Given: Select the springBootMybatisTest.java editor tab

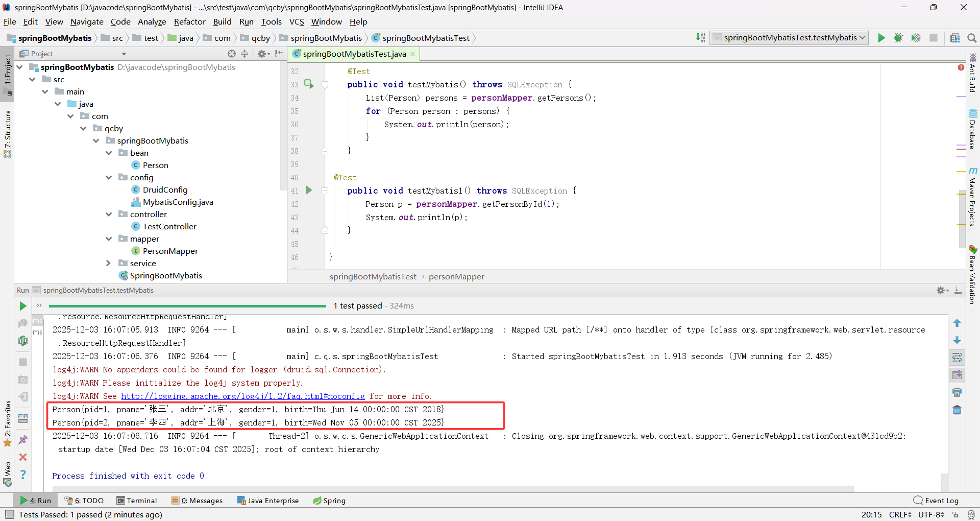Looking at the screenshot, I should pos(354,54).
